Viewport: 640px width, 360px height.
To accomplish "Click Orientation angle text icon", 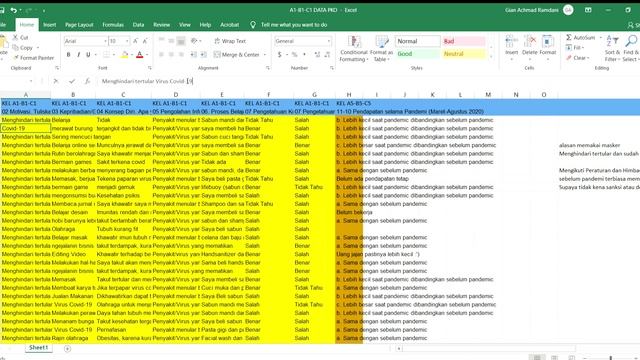I will 194,41.
